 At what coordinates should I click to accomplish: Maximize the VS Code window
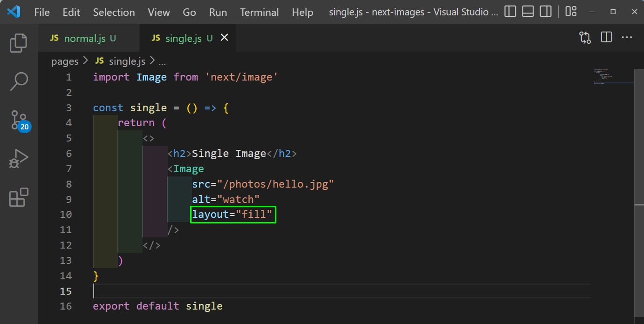613,12
